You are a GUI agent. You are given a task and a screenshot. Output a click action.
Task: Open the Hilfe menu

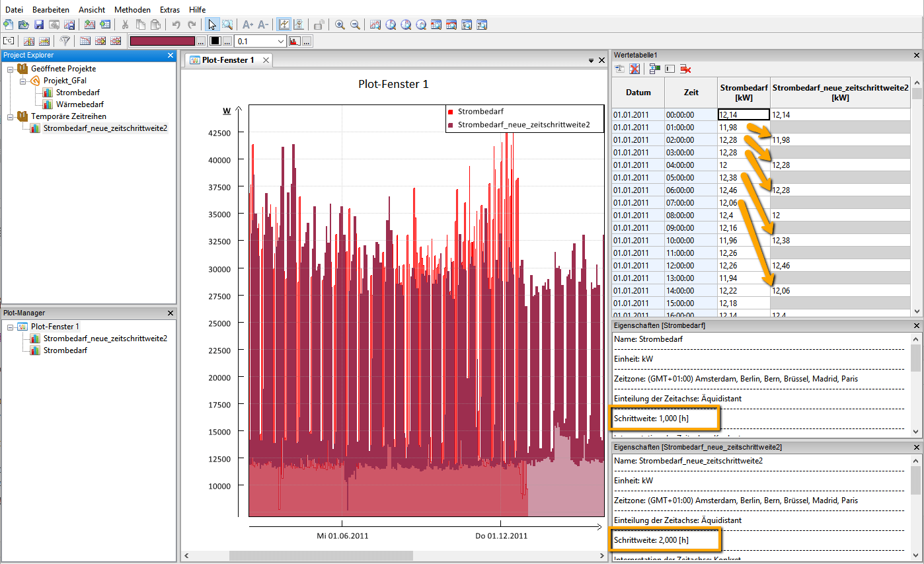pos(197,10)
